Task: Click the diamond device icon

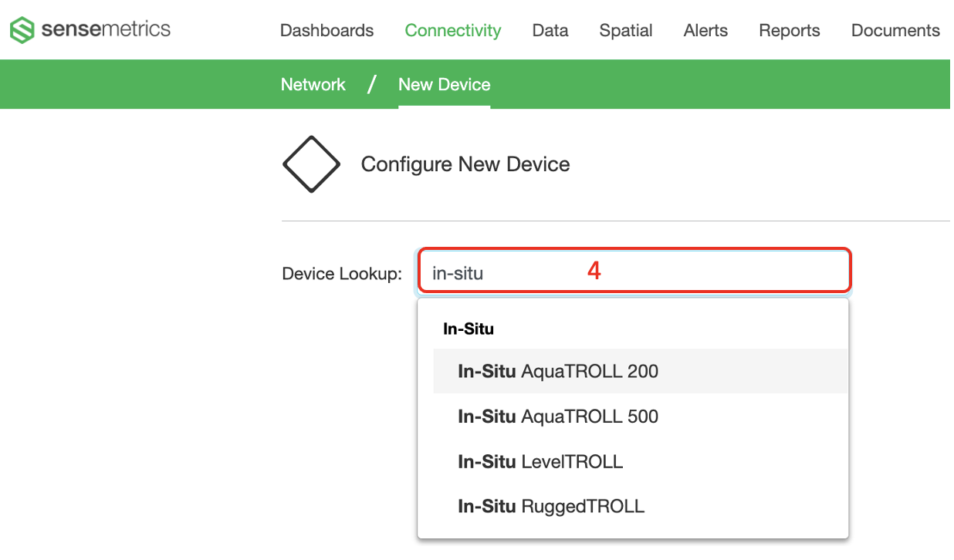Action: pyautogui.click(x=311, y=164)
